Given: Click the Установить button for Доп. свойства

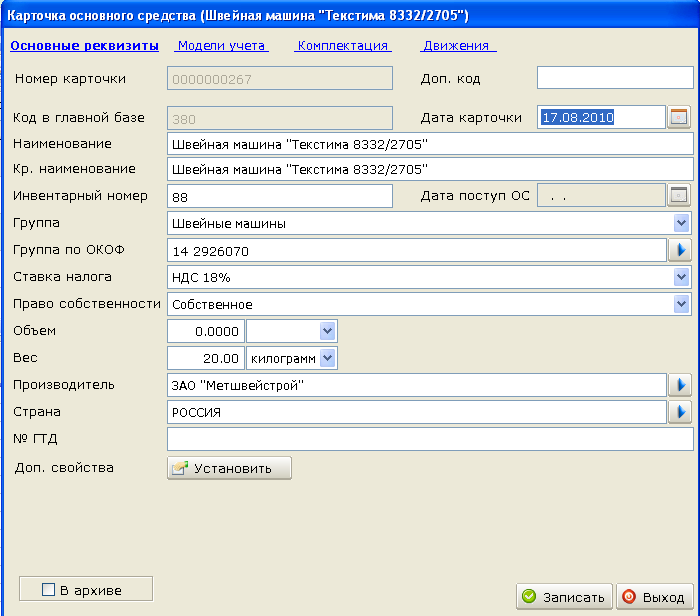Looking at the screenshot, I should pyautogui.click(x=229, y=468).
